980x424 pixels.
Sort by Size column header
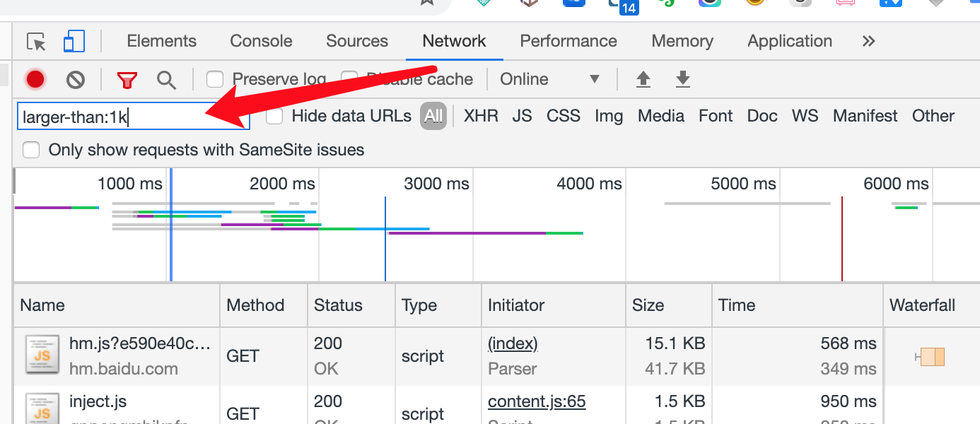pyautogui.click(x=669, y=305)
